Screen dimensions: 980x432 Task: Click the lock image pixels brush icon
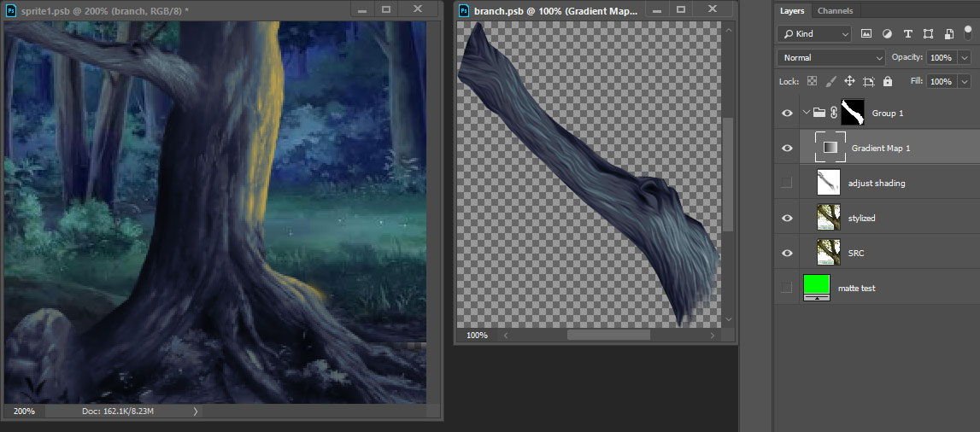830,81
